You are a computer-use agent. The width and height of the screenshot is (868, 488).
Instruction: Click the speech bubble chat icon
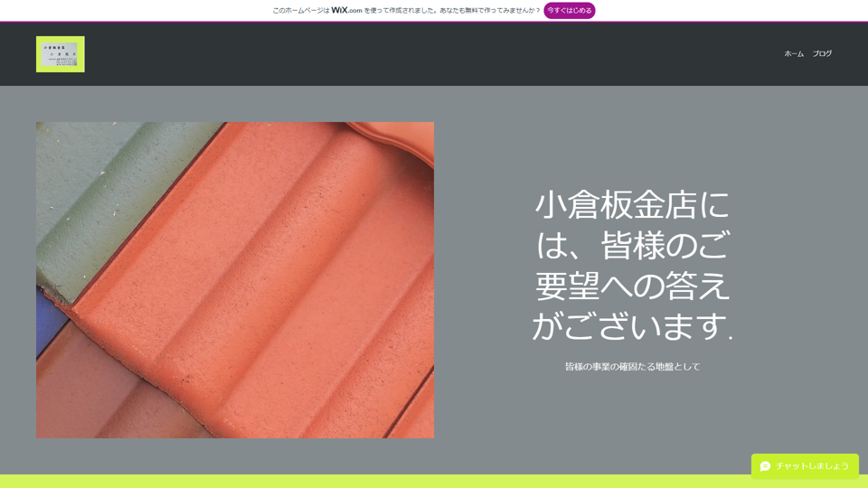point(765,466)
